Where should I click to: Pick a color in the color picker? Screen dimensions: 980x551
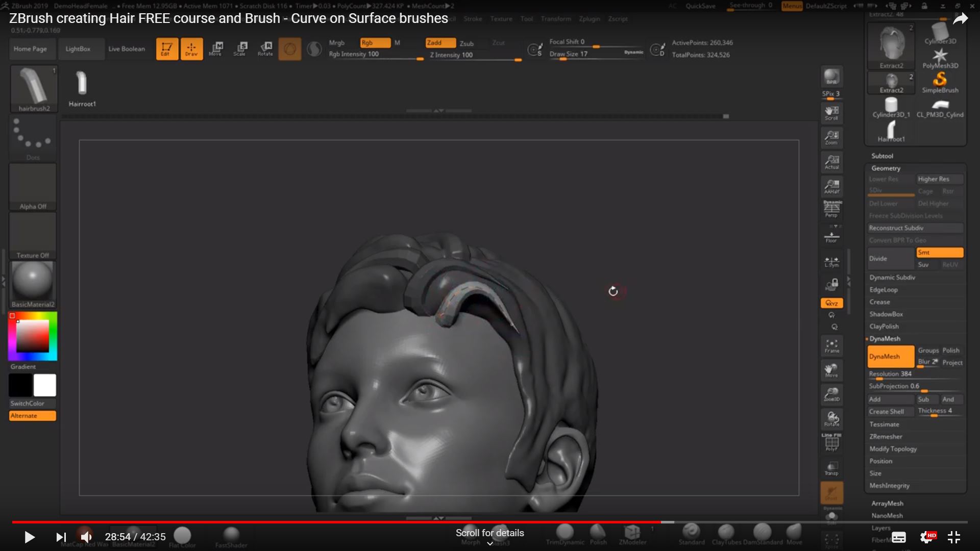[33, 336]
